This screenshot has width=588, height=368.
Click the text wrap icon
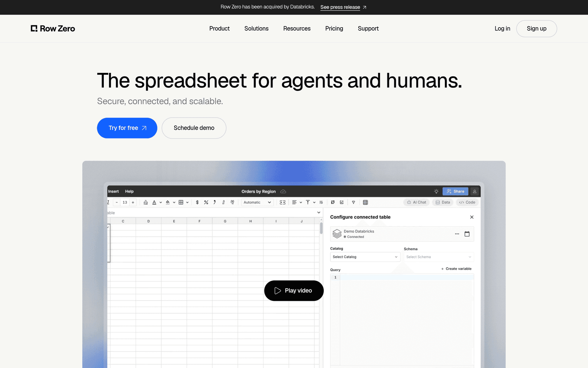[321, 202]
